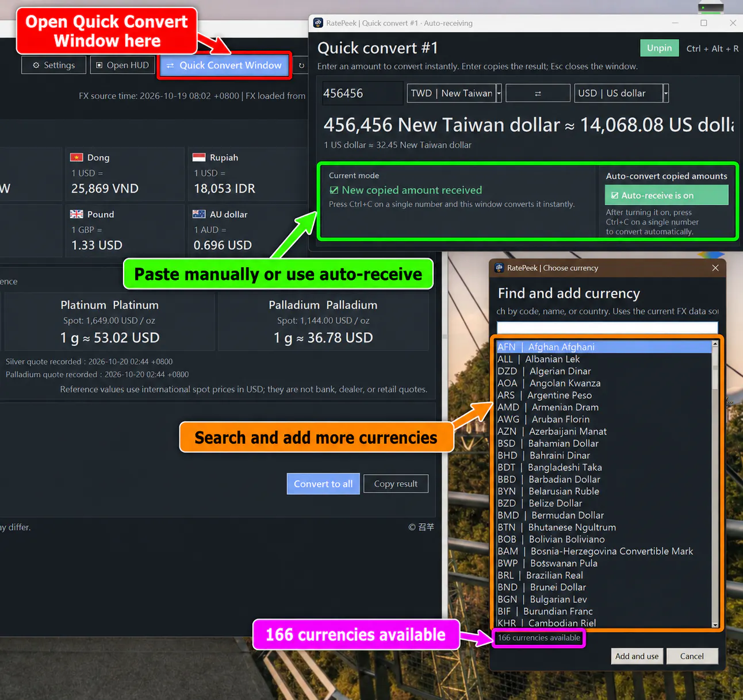Select BMD | Bermudan Dollar
The image size is (743, 700).
(x=604, y=516)
